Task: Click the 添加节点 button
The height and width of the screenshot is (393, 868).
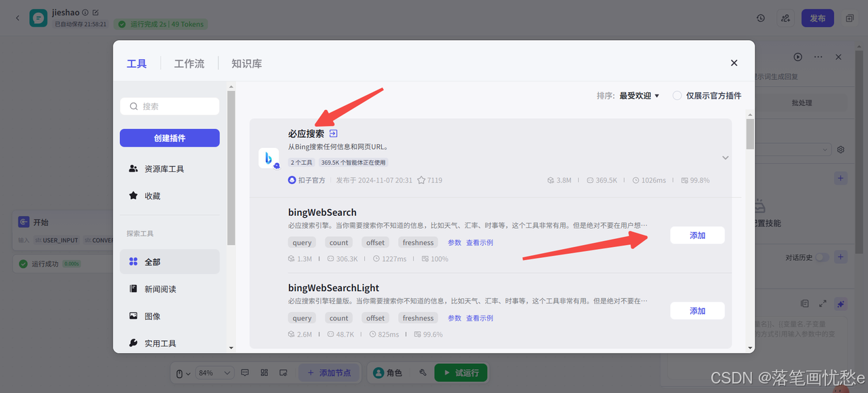Action: click(x=329, y=373)
